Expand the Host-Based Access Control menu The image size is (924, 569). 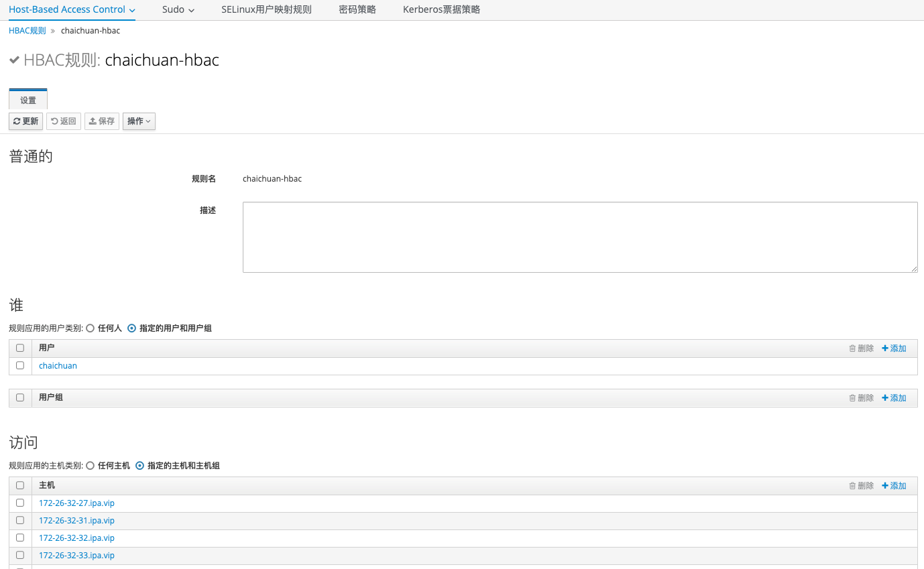pos(72,10)
